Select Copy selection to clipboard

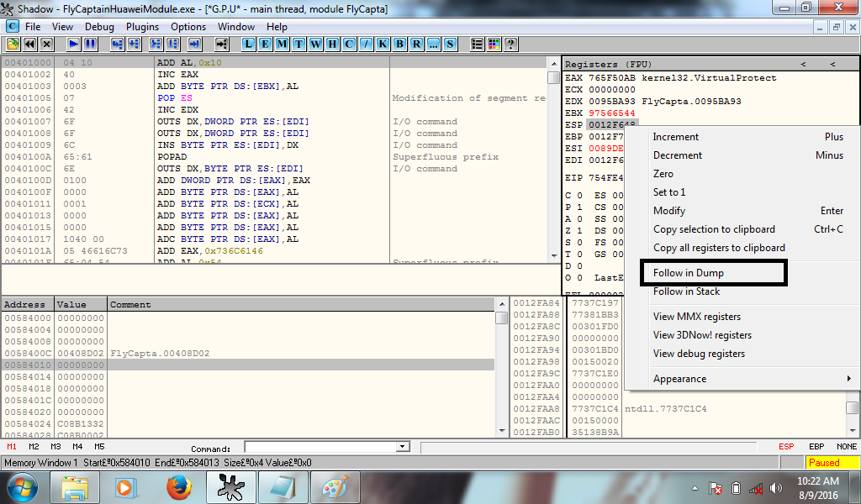(742, 229)
